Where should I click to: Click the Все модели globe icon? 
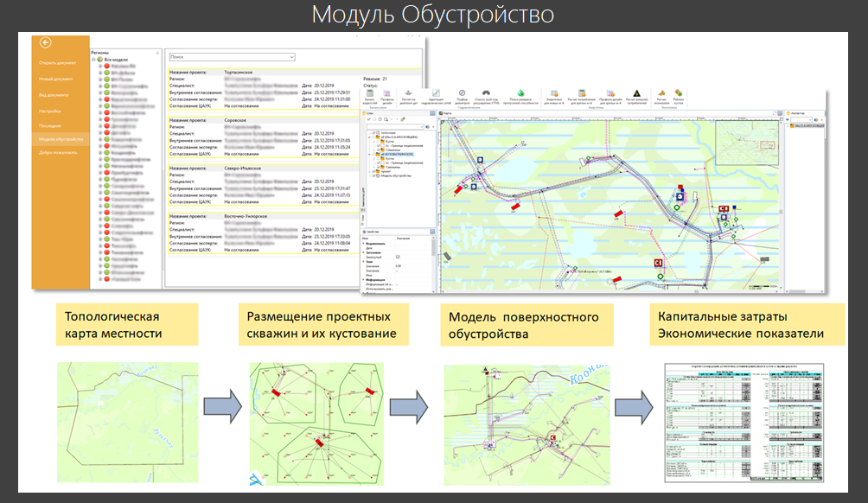100,60
